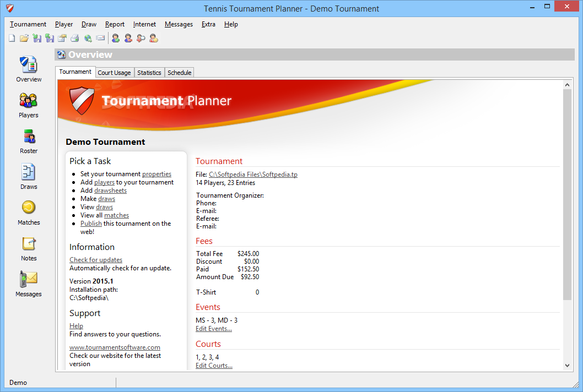Click the scroll down arrow of overview pane
The width and height of the screenshot is (583, 392).
point(567,365)
